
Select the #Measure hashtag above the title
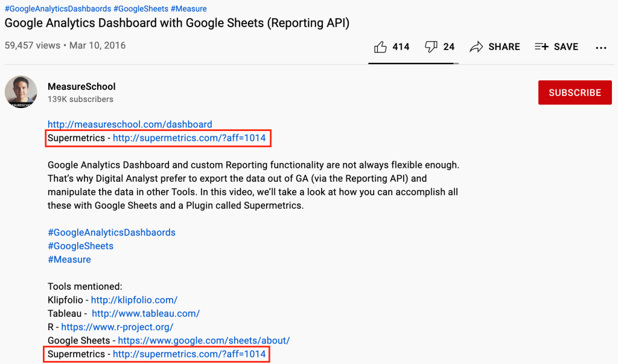click(x=188, y=8)
